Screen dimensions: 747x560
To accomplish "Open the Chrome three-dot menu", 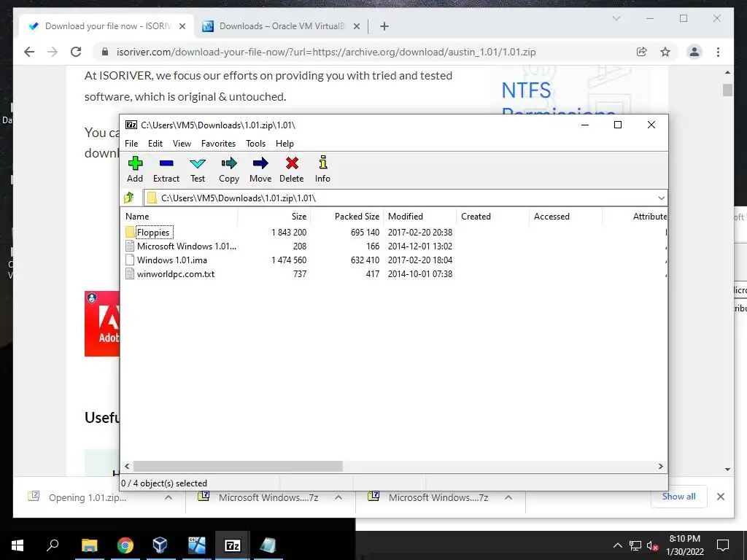I will [x=718, y=52].
